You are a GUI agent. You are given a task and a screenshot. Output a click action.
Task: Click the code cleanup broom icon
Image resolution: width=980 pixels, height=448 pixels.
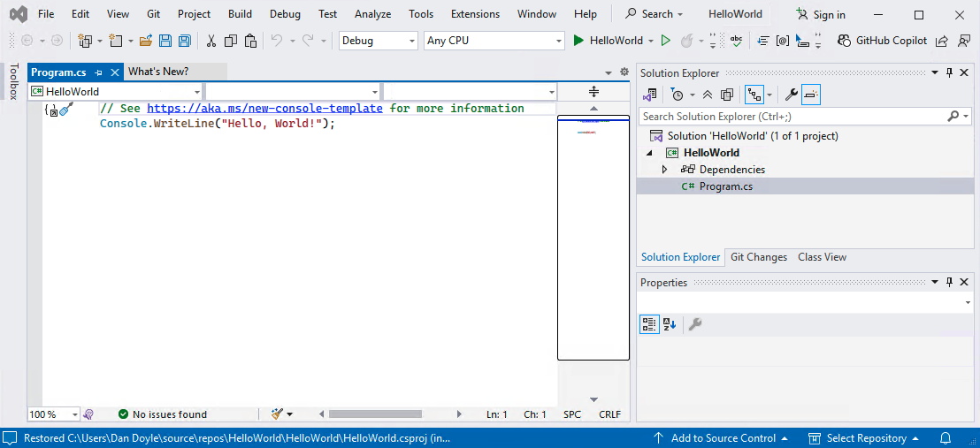(x=278, y=414)
